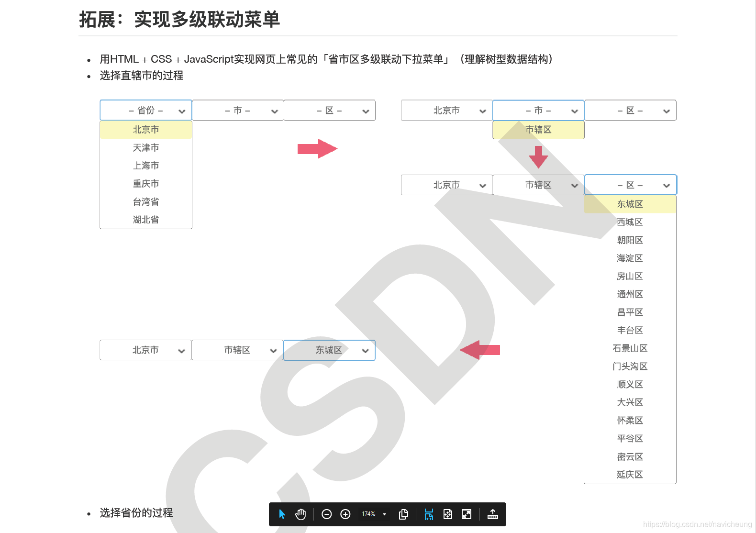Image resolution: width=756 pixels, height=533 pixels.
Task: Activate the selection arrow tool
Action: coord(282,514)
